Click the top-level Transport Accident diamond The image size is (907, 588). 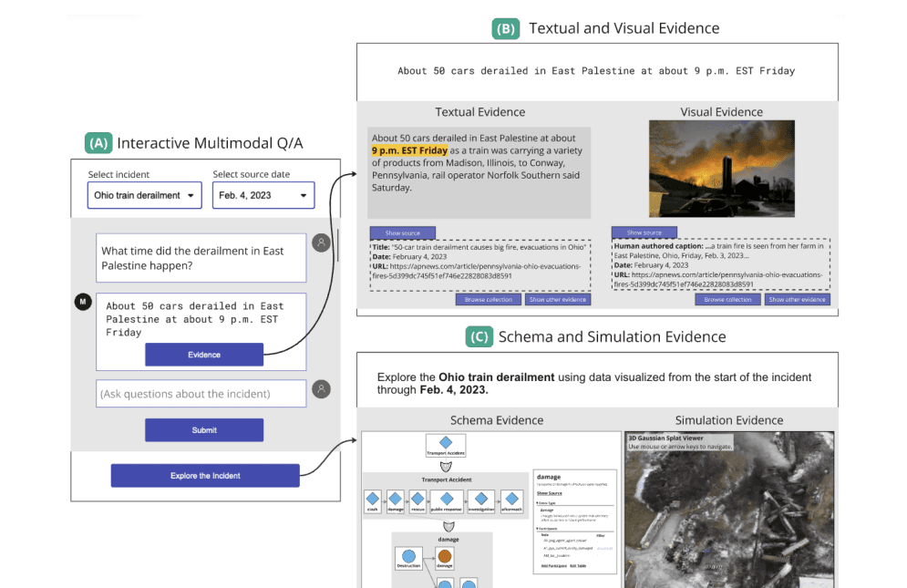pyautogui.click(x=445, y=440)
